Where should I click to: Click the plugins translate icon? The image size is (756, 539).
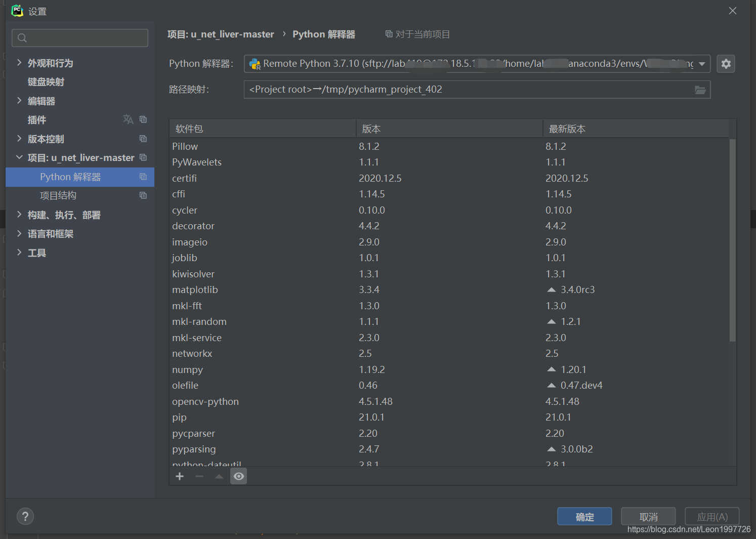click(128, 119)
